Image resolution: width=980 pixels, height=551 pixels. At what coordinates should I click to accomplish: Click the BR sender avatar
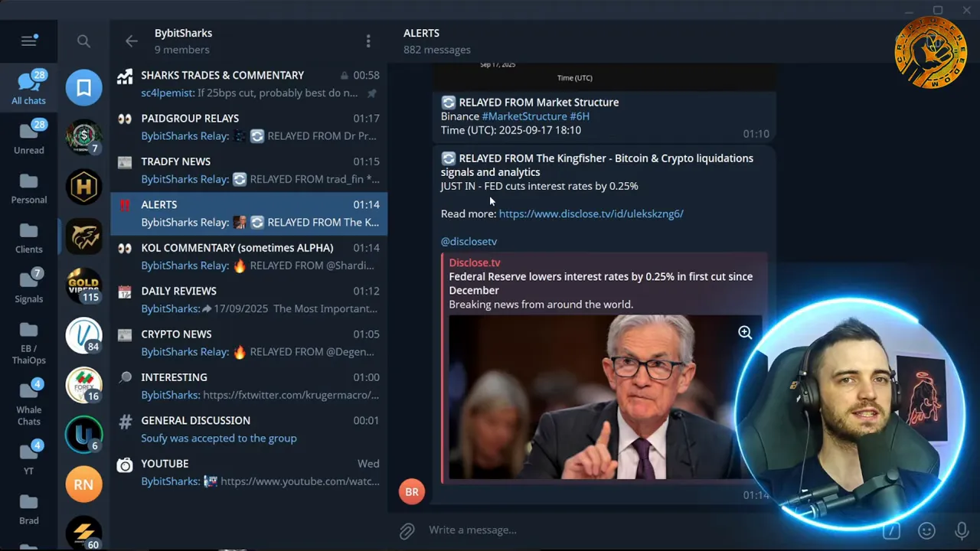(412, 491)
